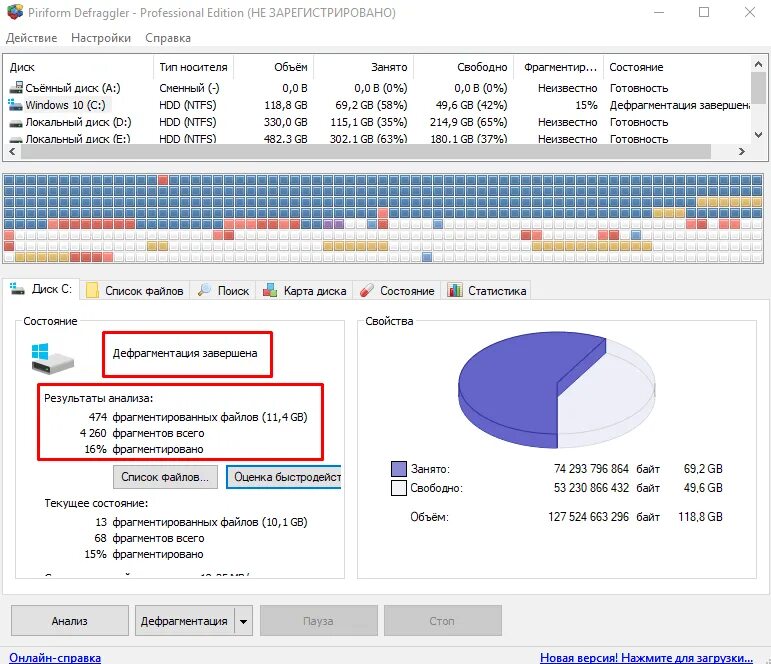Open the Настройки menu
Viewport: 771px width, 664px height.
pos(101,38)
